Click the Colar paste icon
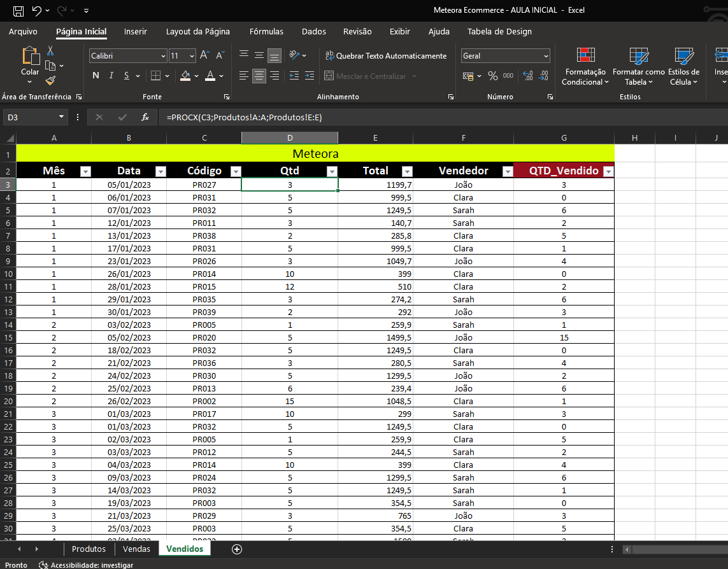Viewport: 728px width, 569px height. (x=30, y=56)
